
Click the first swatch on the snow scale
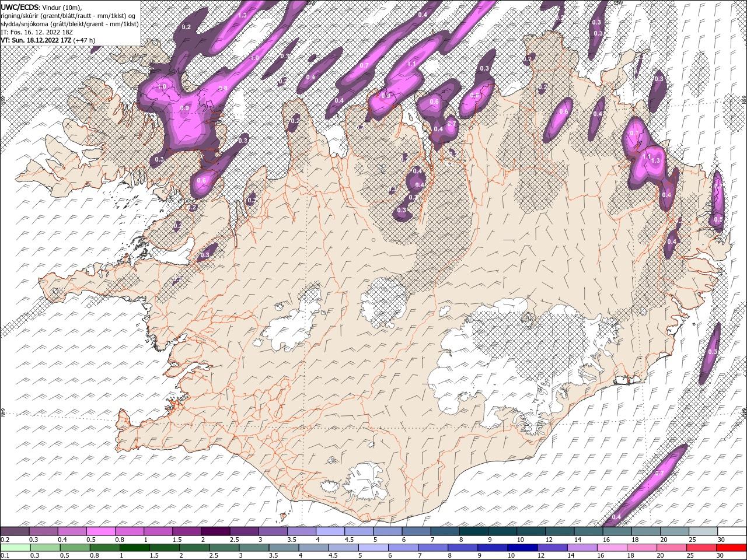click(15, 531)
